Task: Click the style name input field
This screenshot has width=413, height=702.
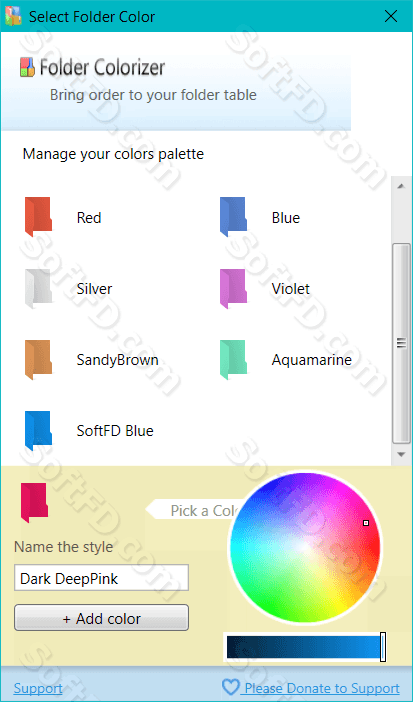Action: click(x=101, y=578)
